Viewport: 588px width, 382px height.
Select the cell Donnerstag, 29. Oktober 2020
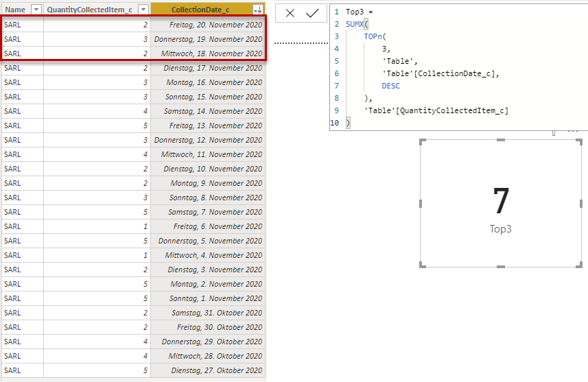[208, 342]
